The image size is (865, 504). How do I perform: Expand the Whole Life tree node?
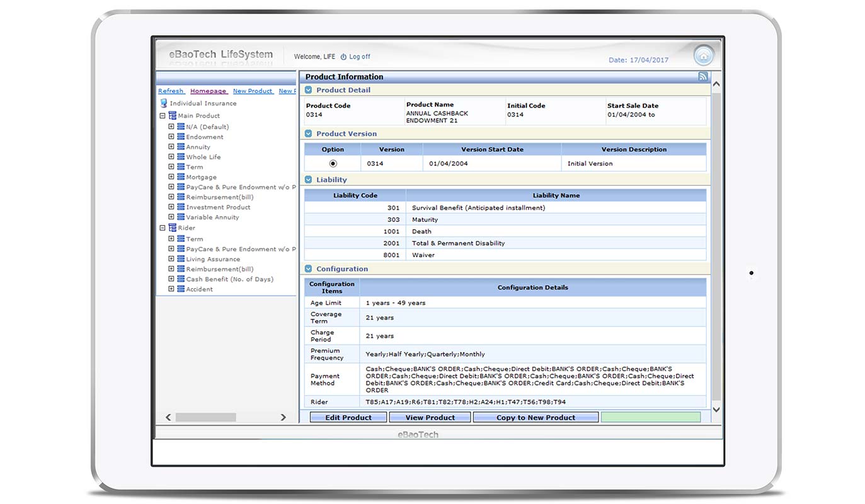(171, 157)
